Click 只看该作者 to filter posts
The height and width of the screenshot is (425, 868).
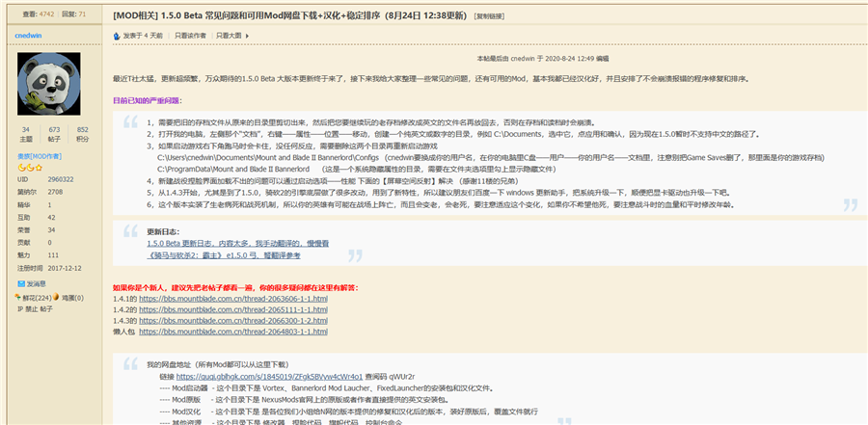pyautogui.click(x=190, y=36)
